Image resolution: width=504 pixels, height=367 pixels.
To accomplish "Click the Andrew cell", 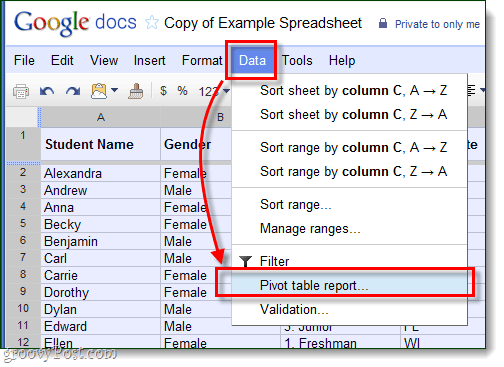I will 101,190.
